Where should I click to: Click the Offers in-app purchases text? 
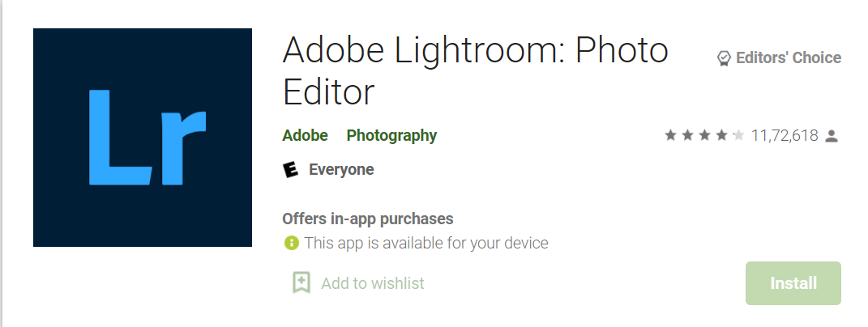368,219
